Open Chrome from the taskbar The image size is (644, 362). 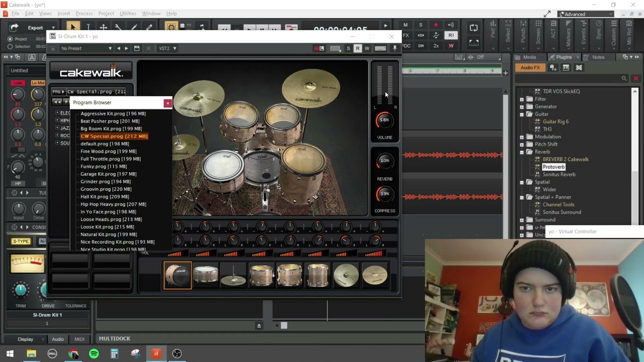[73, 353]
